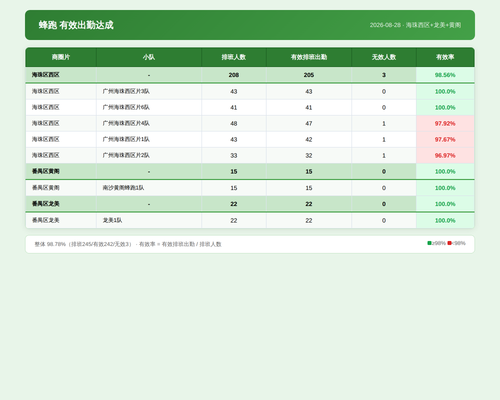Screen dimensions: 500x400
Task: Click the red 97.67% rate cell
Action: pyautogui.click(x=445, y=139)
